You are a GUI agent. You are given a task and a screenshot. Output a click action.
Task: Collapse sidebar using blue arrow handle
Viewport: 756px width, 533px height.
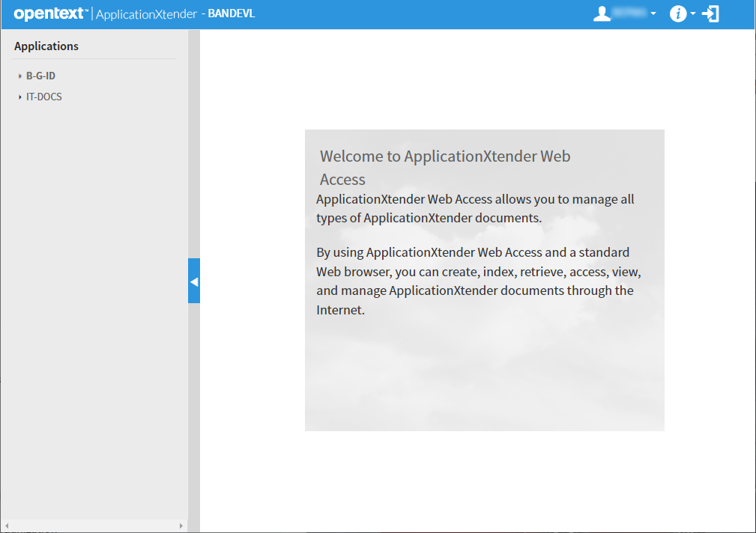(x=194, y=281)
